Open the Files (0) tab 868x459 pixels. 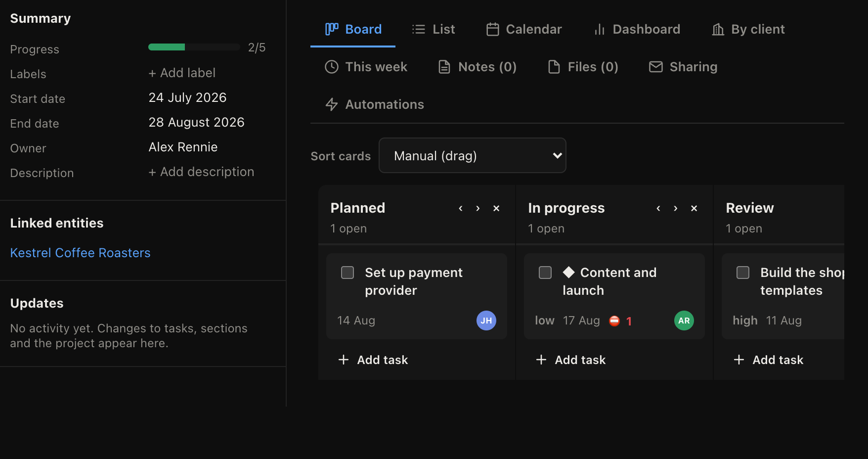point(583,67)
